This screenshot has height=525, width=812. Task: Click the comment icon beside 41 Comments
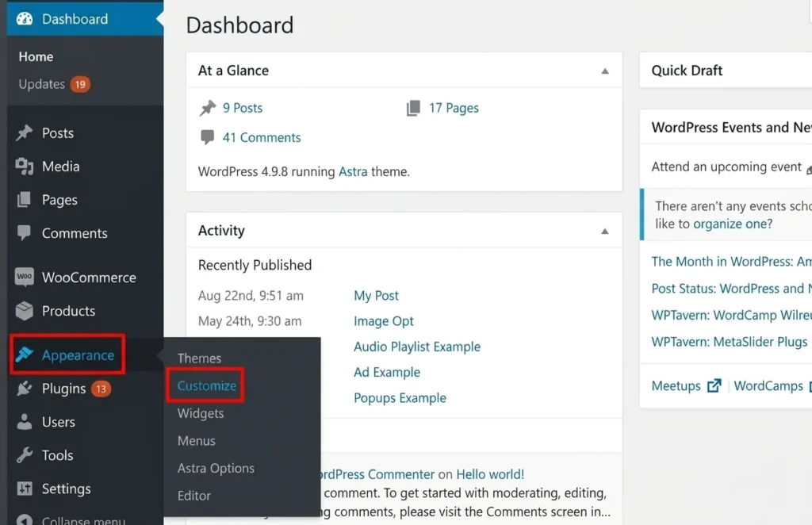pyautogui.click(x=207, y=137)
